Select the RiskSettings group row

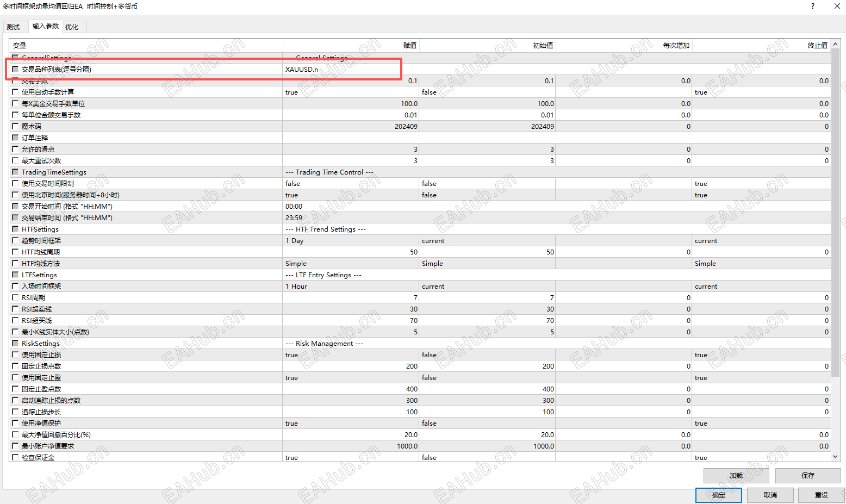(x=420, y=343)
